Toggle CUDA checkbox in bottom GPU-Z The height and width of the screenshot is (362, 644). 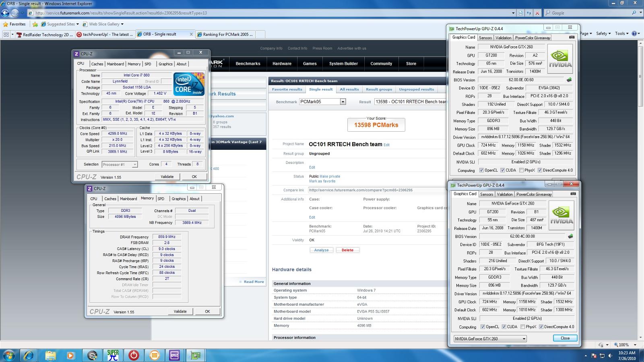click(x=504, y=327)
